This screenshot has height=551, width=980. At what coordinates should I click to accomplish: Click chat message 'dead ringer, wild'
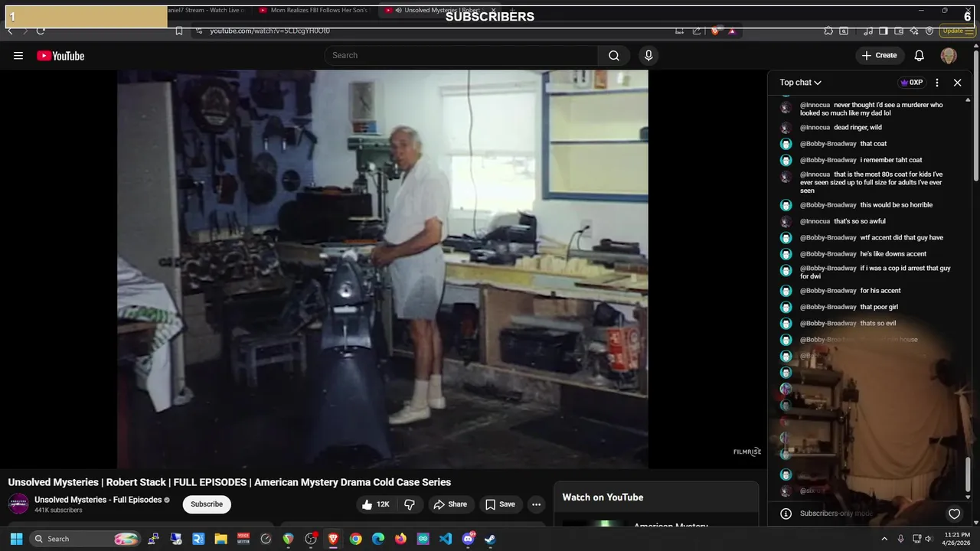[x=857, y=128]
